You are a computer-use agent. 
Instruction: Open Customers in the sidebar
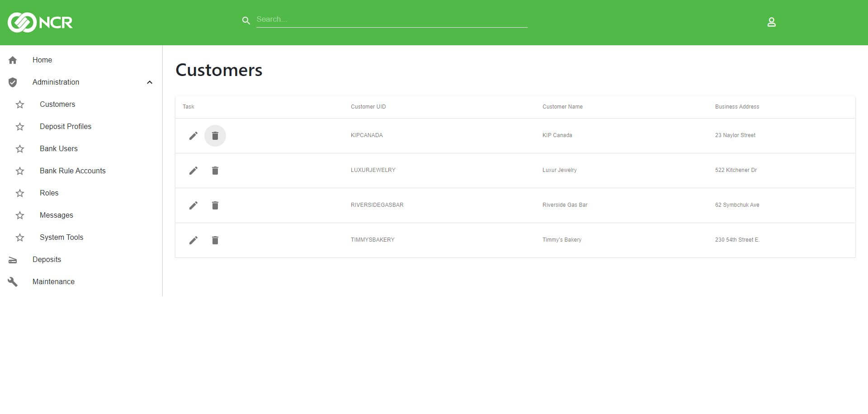coord(57,104)
